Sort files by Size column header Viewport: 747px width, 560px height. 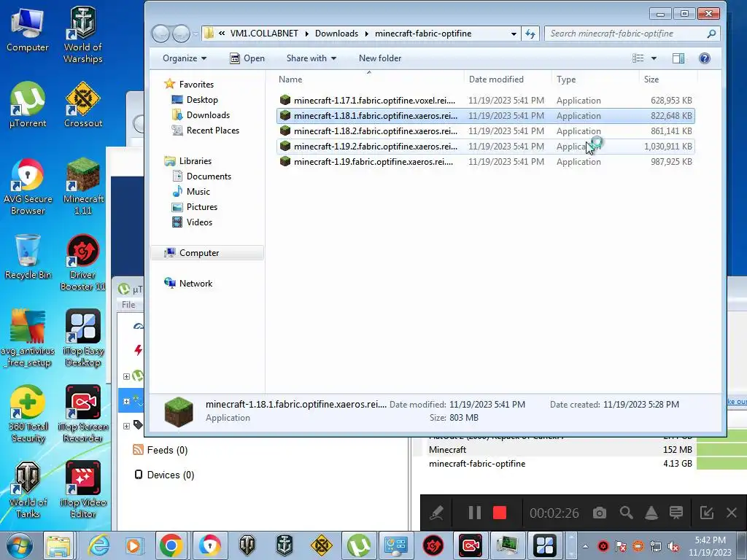click(668, 79)
